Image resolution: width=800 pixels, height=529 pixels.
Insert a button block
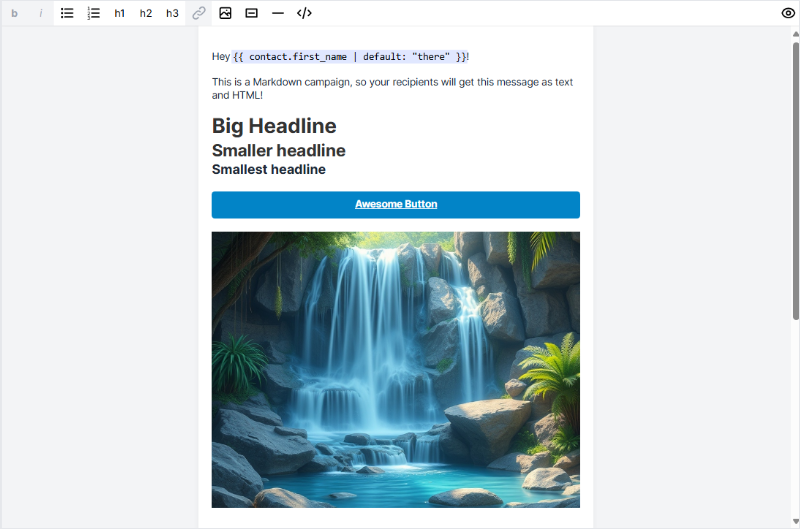tap(251, 13)
